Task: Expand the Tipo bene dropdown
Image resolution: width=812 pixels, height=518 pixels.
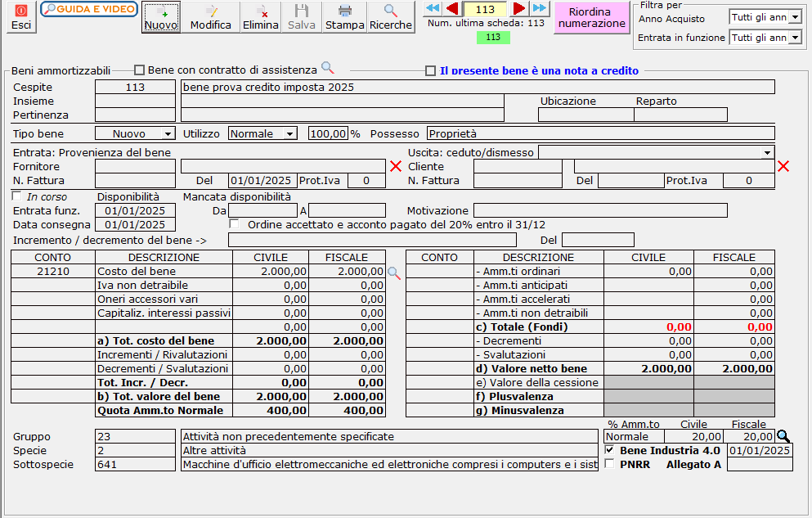Action: pyautogui.click(x=168, y=133)
